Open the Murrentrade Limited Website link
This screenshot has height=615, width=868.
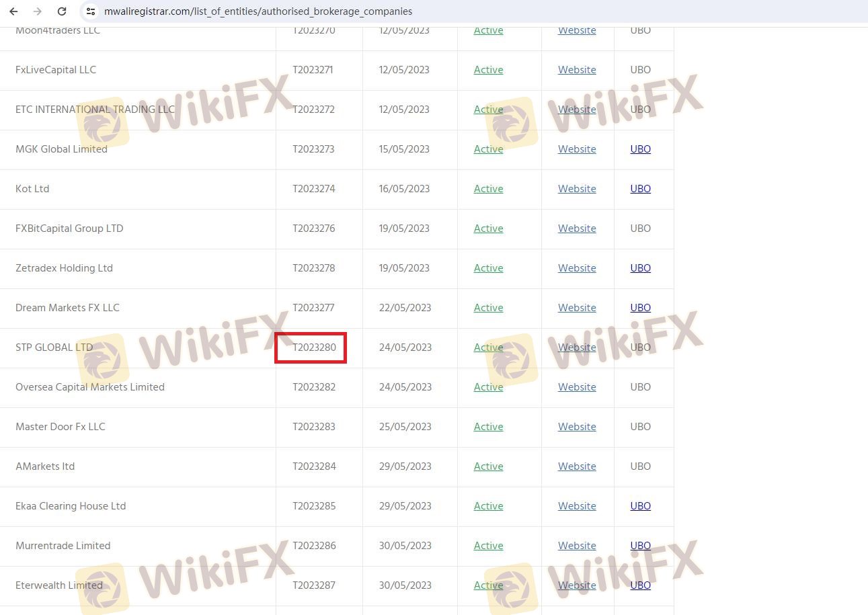point(577,546)
